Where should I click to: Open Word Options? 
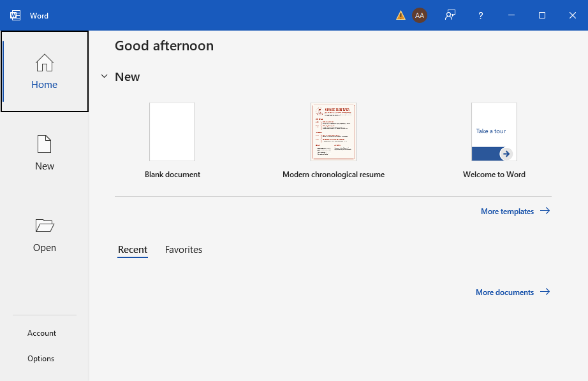pos(41,358)
